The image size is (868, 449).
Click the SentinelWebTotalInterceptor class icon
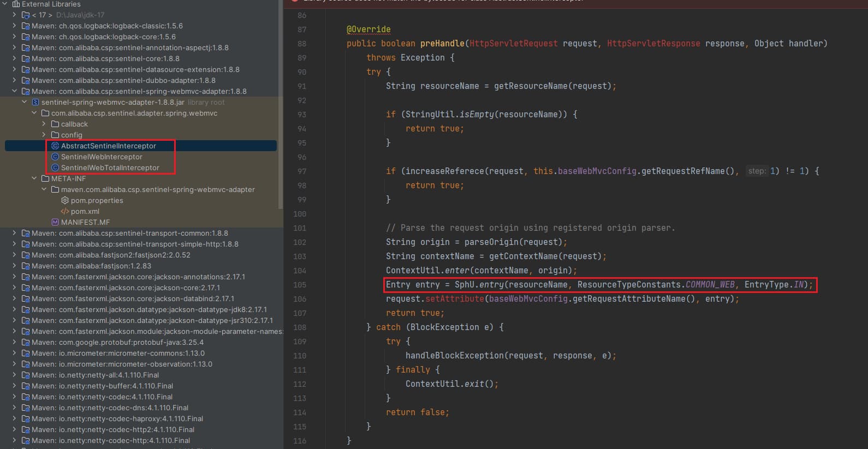[x=55, y=167]
